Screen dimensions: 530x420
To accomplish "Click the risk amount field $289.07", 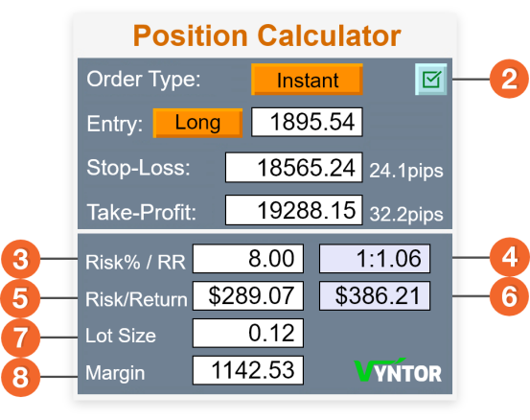I will pos(248,295).
